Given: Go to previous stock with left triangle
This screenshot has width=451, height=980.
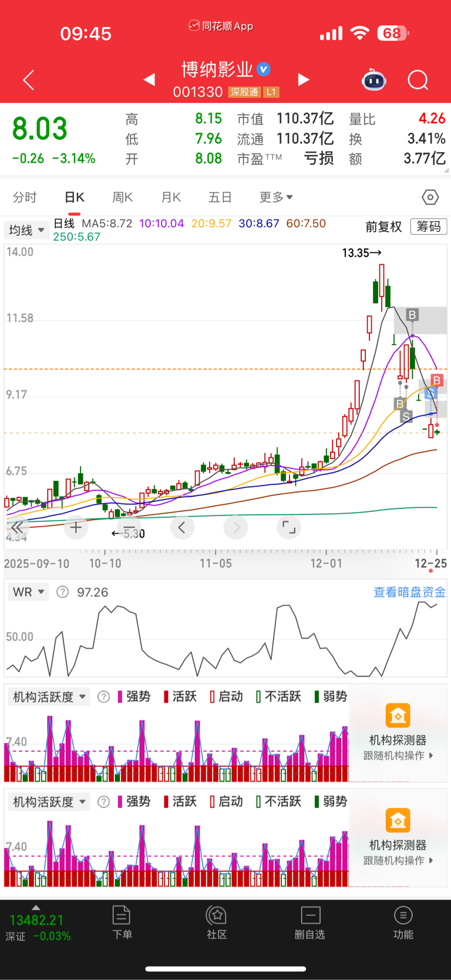Looking at the screenshot, I should (149, 79).
